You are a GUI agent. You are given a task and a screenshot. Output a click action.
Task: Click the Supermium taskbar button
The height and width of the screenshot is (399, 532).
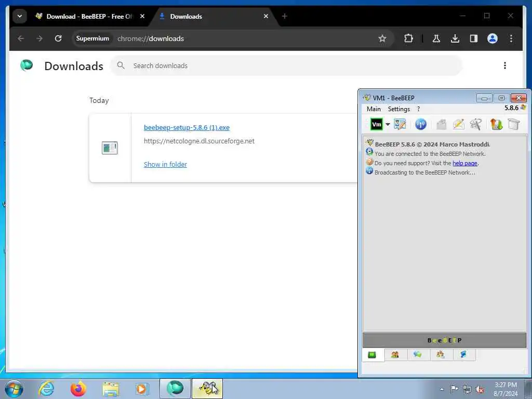point(175,389)
